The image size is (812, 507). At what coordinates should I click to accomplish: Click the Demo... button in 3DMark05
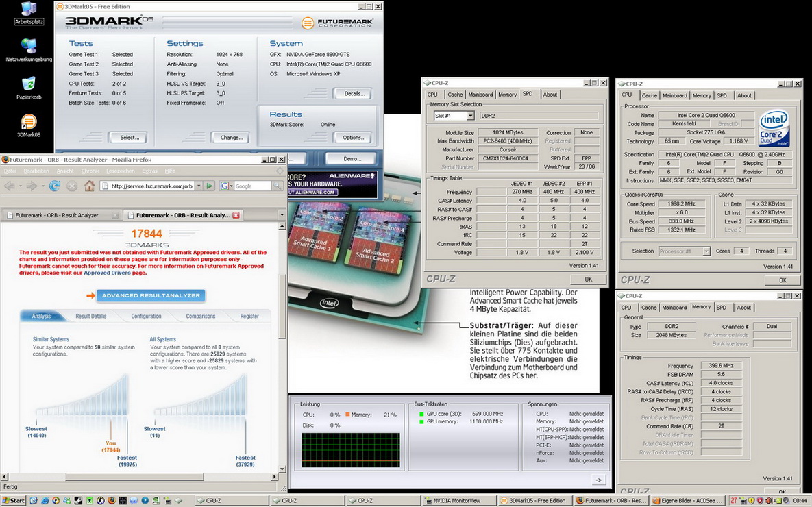351,158
